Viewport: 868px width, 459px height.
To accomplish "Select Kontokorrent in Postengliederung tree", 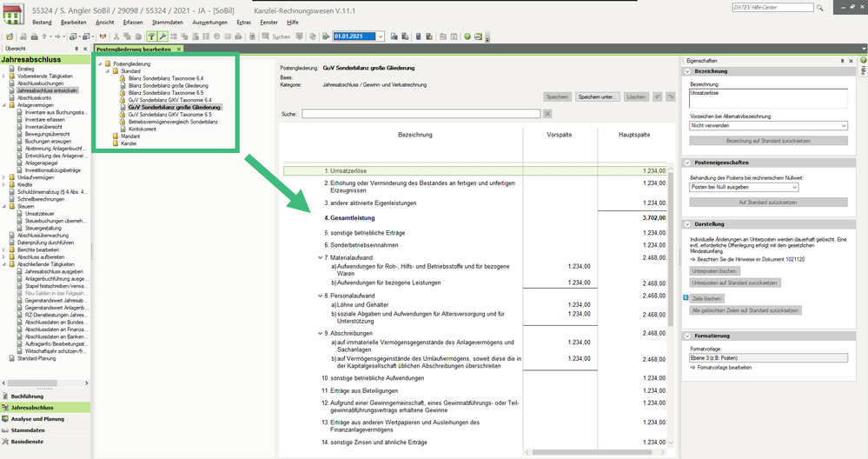I will (142, 129).
